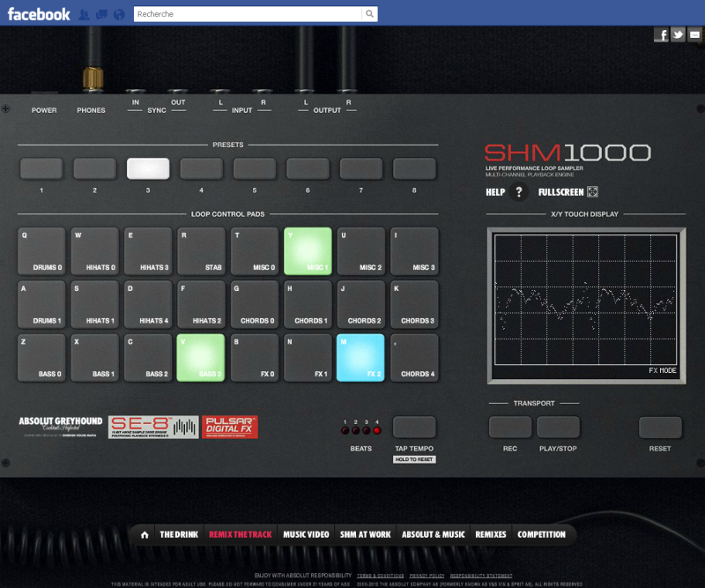Click the Absolut Greyhound logo
Screen dimensions: 705x588
tap(60, 426)
